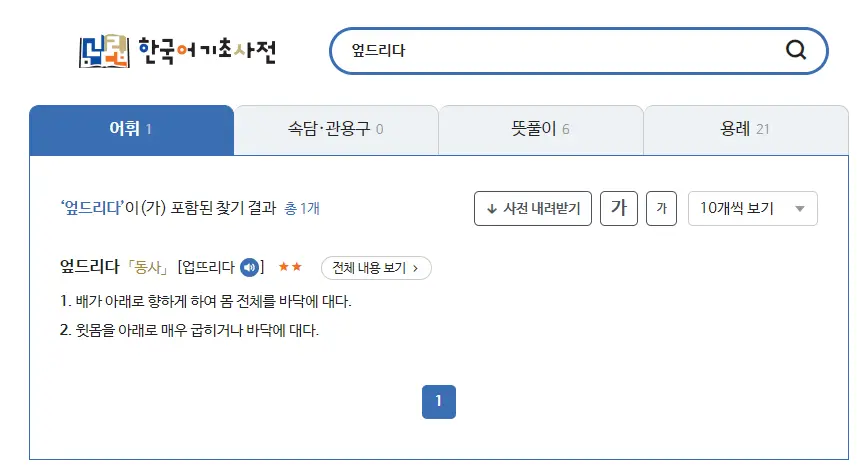Open the 10개씩 보기 dropdown
The image size is (860, 472).
pos(752,208)
